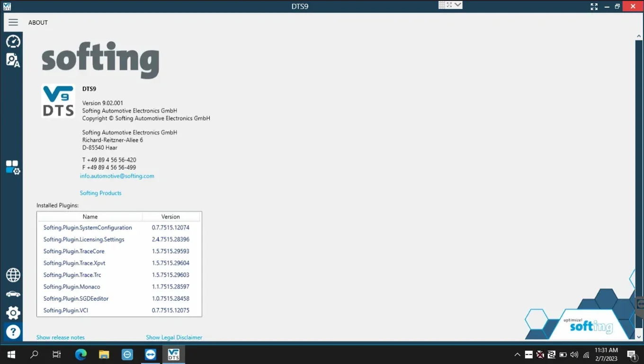Click version 1.5.7515.29593 cell
644x364 pixels.
pyautogui.click(x=170, y=251)
